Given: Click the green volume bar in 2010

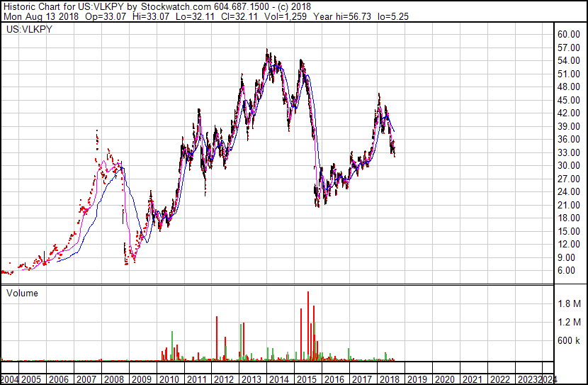Looking at the screenshot, I should (x=172, y=346).
